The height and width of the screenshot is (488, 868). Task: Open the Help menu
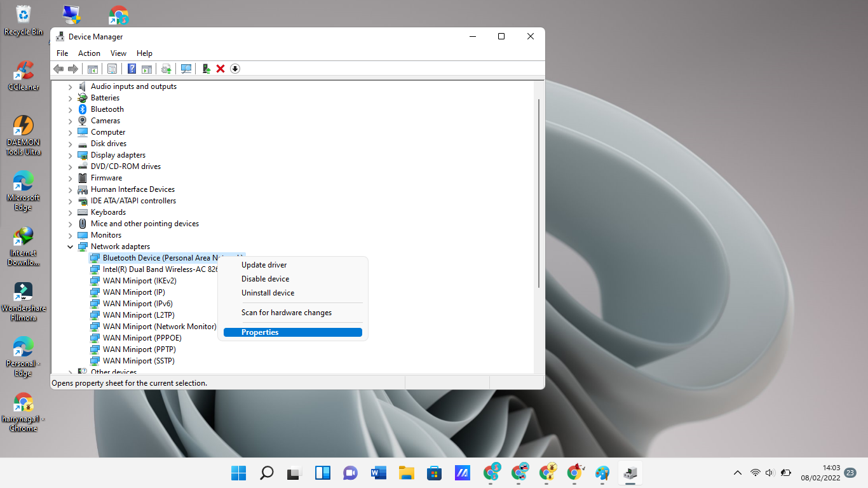pyautogui.click(x=144, y=53)
